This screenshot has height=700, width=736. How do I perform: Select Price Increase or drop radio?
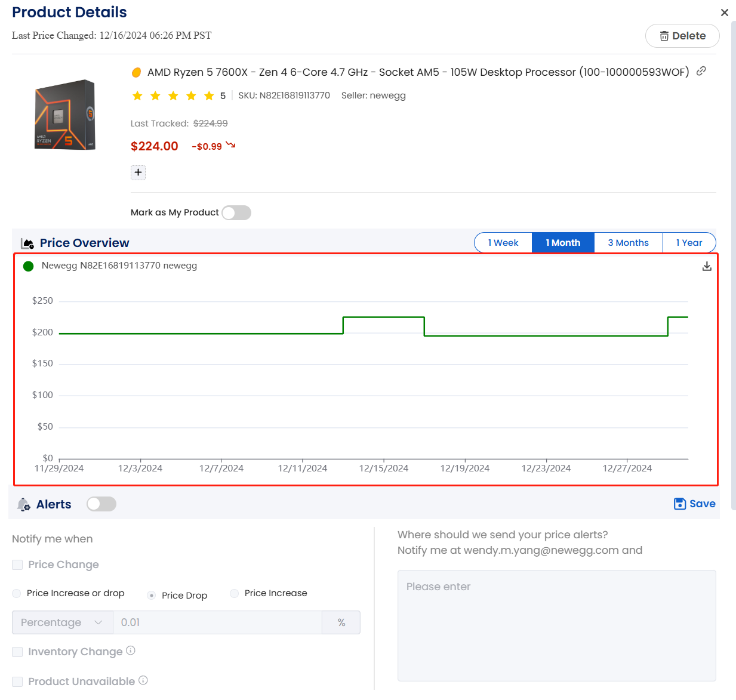[16, 593]
